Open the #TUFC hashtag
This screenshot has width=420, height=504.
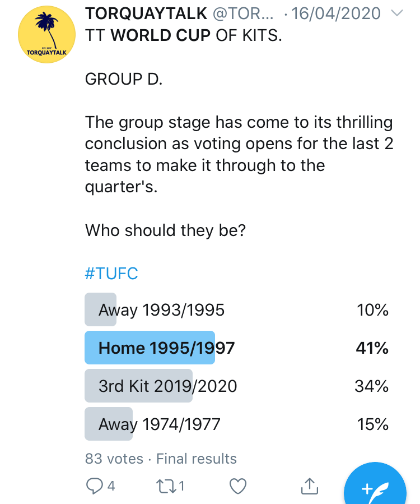[111, 274]
